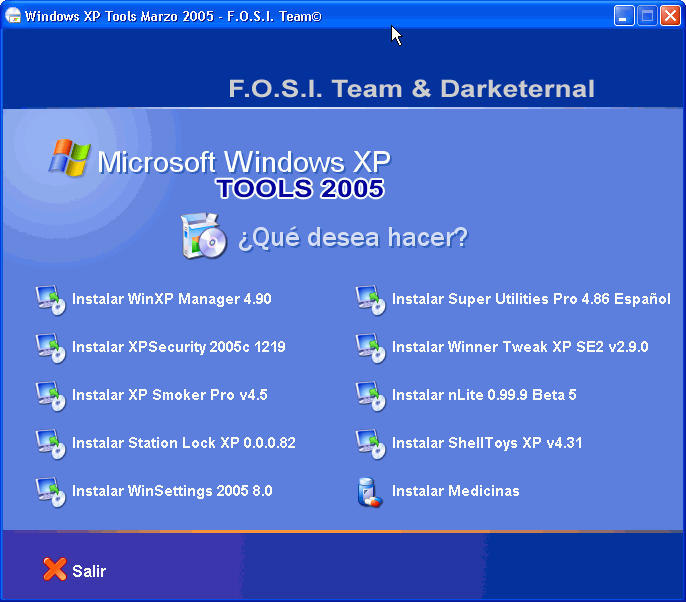Launch Instalar Winner Tweak XP SE2 v2.9.0

[520, 347]
